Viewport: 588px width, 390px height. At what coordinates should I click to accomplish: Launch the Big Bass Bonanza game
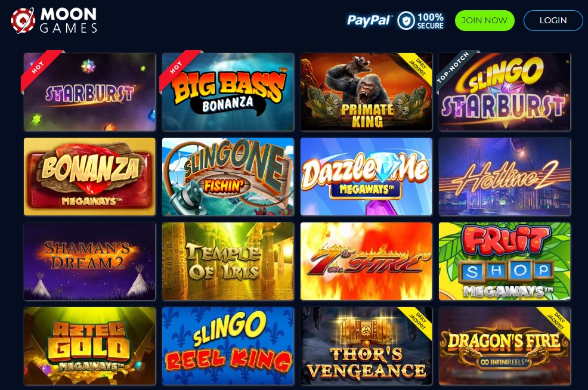pos(228,92)
